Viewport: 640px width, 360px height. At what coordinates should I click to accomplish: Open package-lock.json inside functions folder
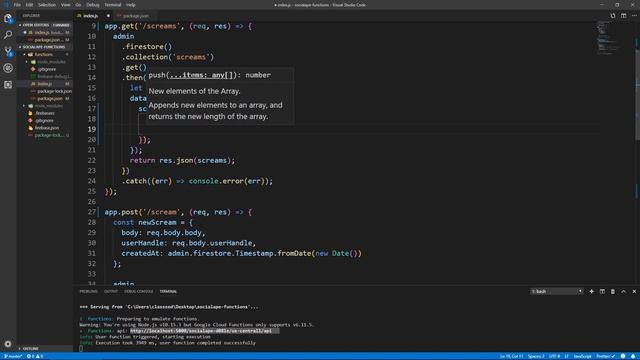click(x=54, y=91)
